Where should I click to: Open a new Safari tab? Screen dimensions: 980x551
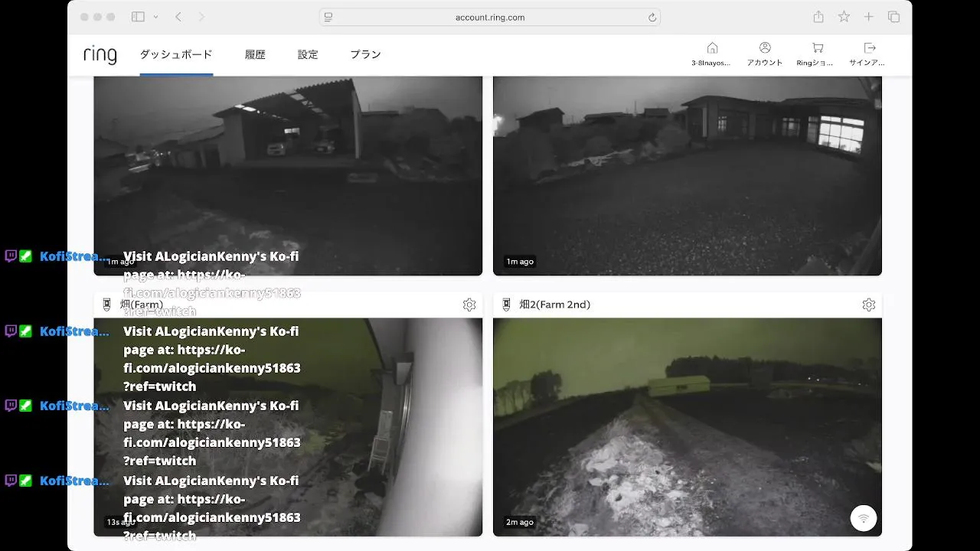click(x=868, y=17)
